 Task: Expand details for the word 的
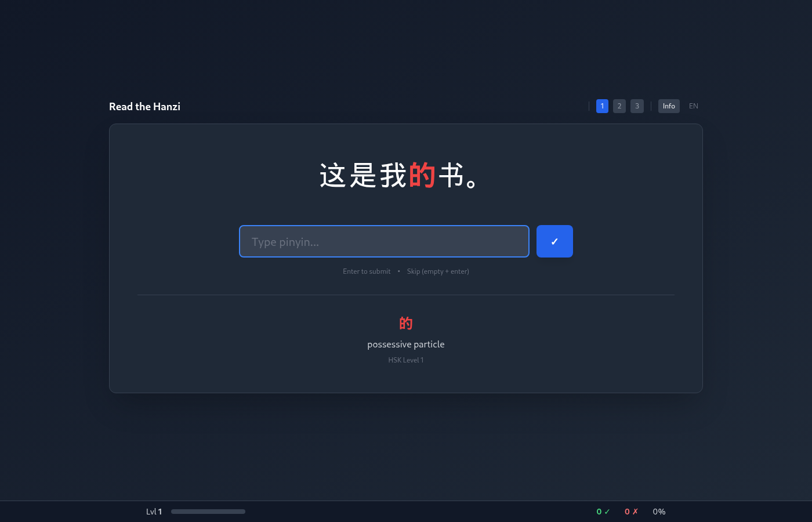(405, 323)
